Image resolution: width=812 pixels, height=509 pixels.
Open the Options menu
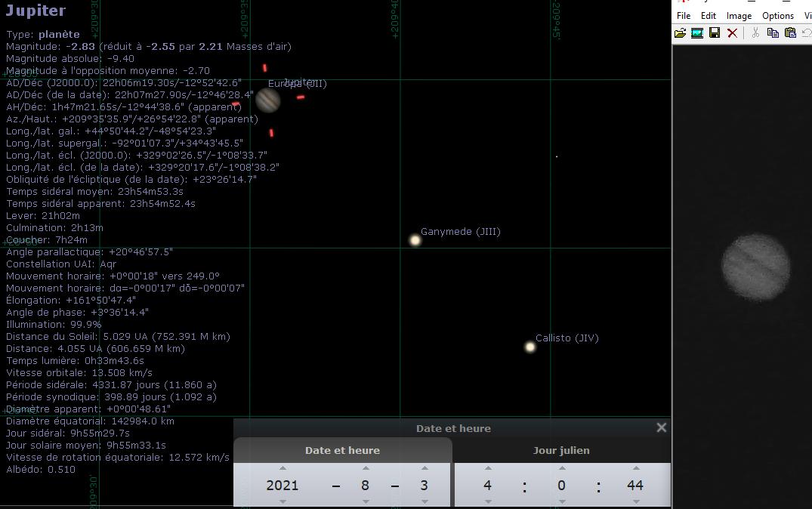click(778, 16)
